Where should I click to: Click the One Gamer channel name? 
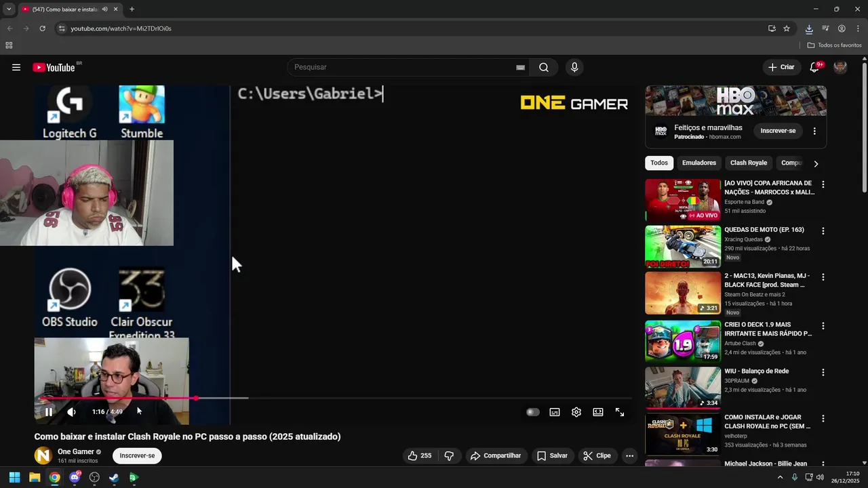(76, 451)
